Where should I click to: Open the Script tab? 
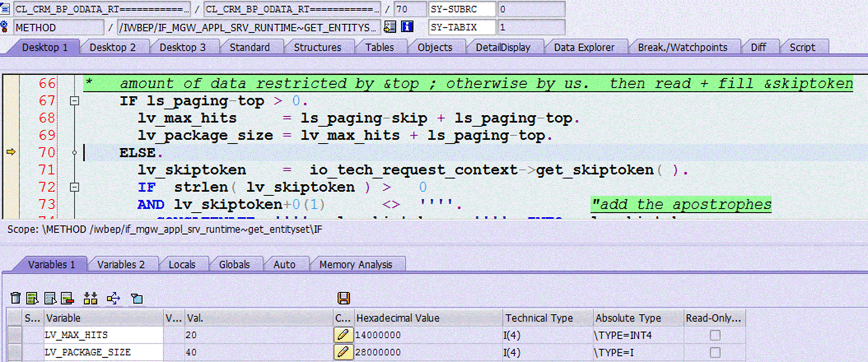pyautogui.click(x=802, y=47)
